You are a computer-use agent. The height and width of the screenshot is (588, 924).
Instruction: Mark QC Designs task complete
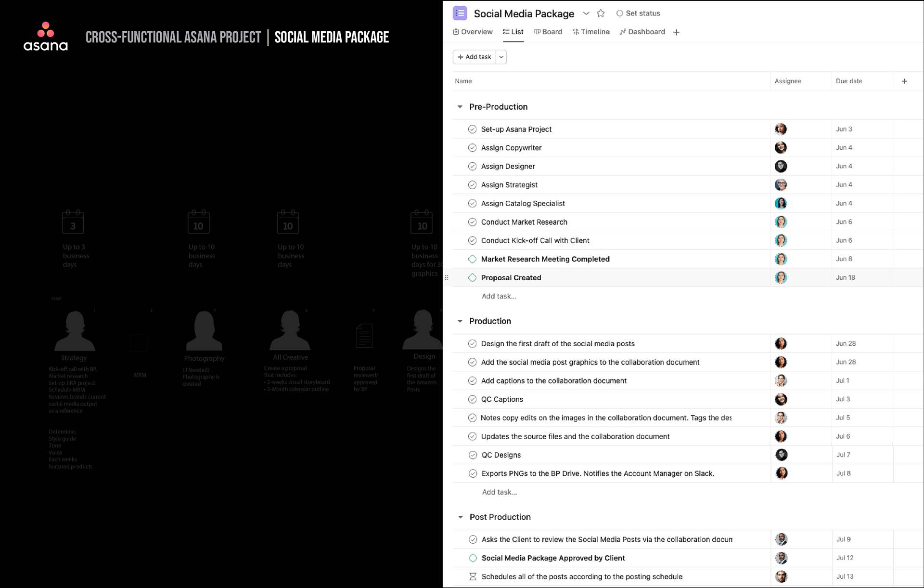coord(473,455)
